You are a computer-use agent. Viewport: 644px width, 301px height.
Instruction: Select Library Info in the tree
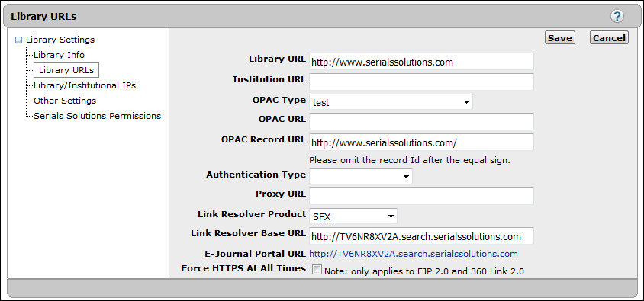60,55
